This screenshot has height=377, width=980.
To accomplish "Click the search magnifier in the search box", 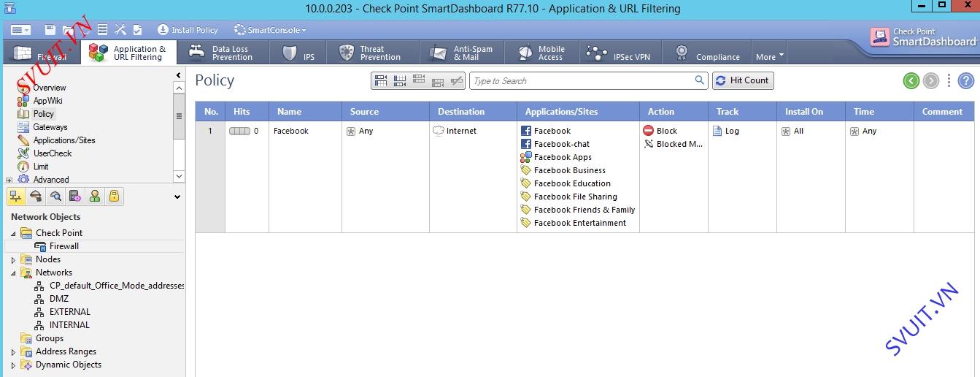I will click(x=699, y=80).
